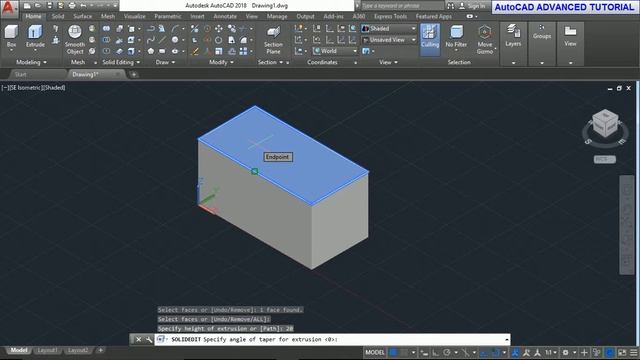Click the Solid Intersect icon

tap(106, 51)
